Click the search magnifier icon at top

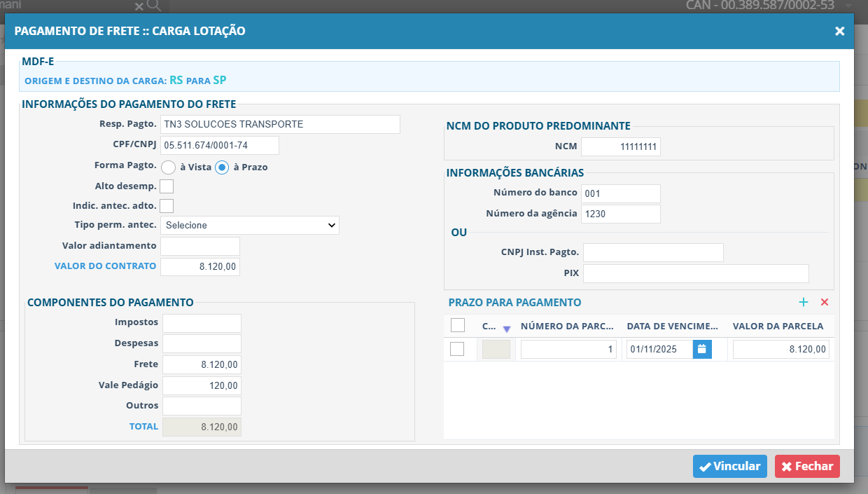coord(154,6)
